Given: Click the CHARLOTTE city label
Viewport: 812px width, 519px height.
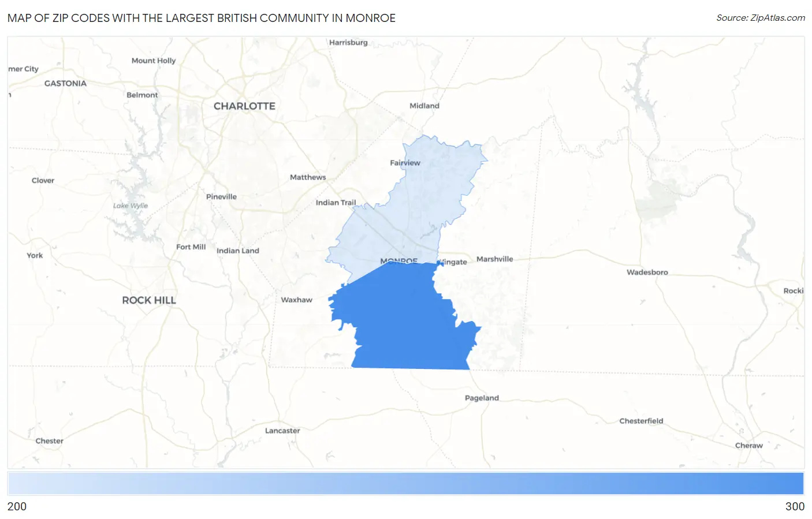Looking at the screenshot, I should coord(244,106).
